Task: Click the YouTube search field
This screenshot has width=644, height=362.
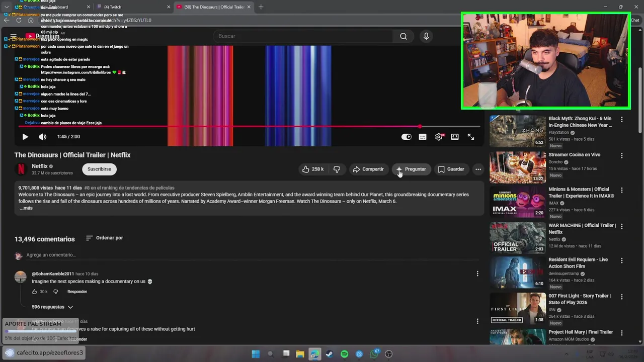Action: [x=303, y=36]
